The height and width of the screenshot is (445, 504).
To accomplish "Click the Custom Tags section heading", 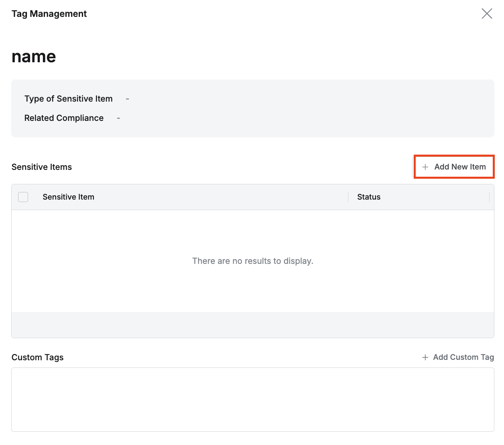I will (37, 357).
